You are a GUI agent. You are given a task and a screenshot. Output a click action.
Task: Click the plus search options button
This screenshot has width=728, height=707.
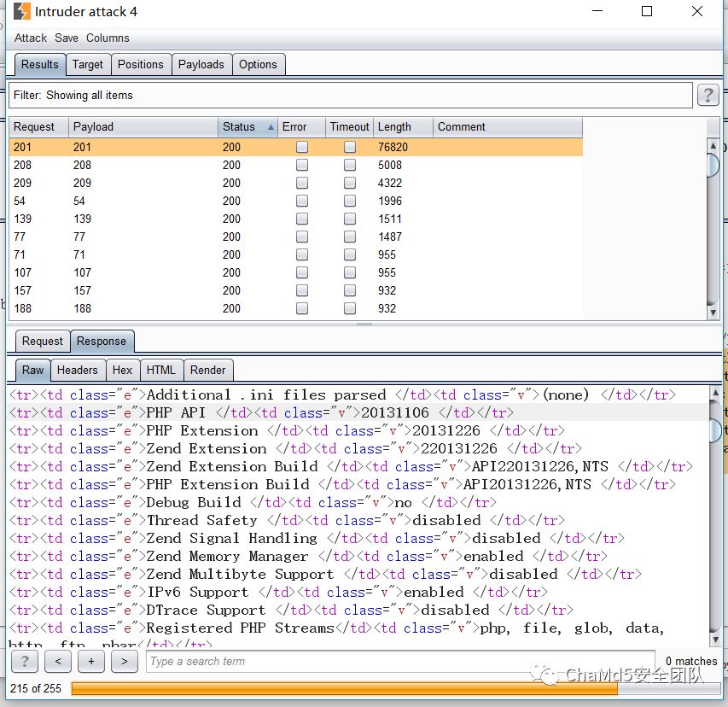(x=91, y=661)
